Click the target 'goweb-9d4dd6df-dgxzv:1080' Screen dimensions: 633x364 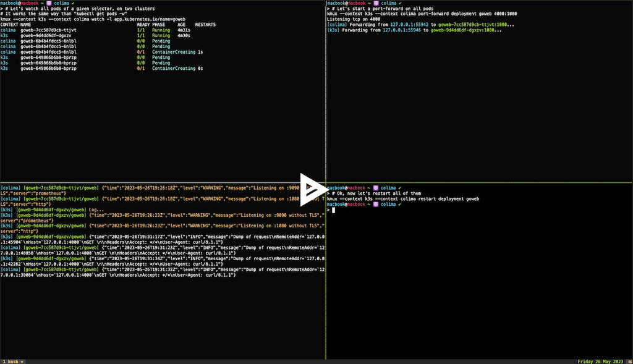[462, 30]
